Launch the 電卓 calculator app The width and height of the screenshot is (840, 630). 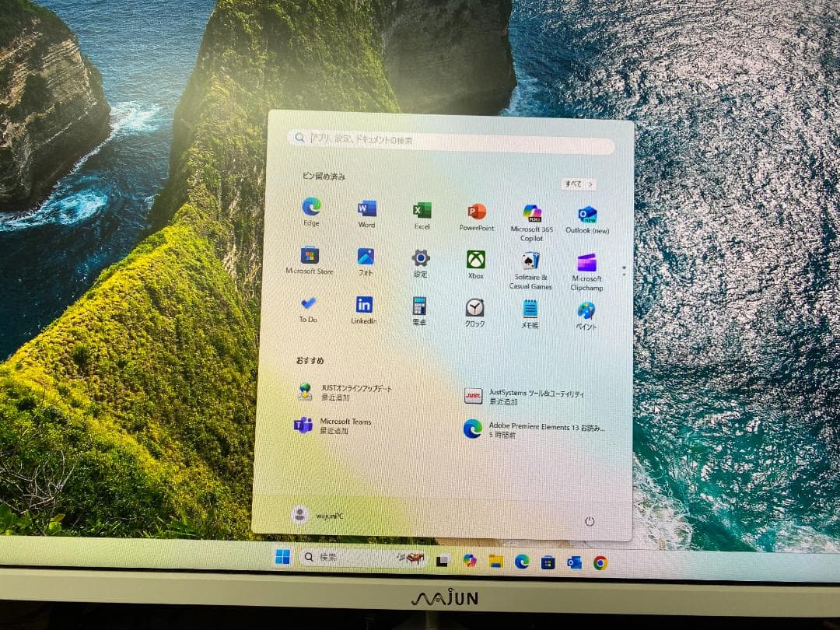[420, 306]
